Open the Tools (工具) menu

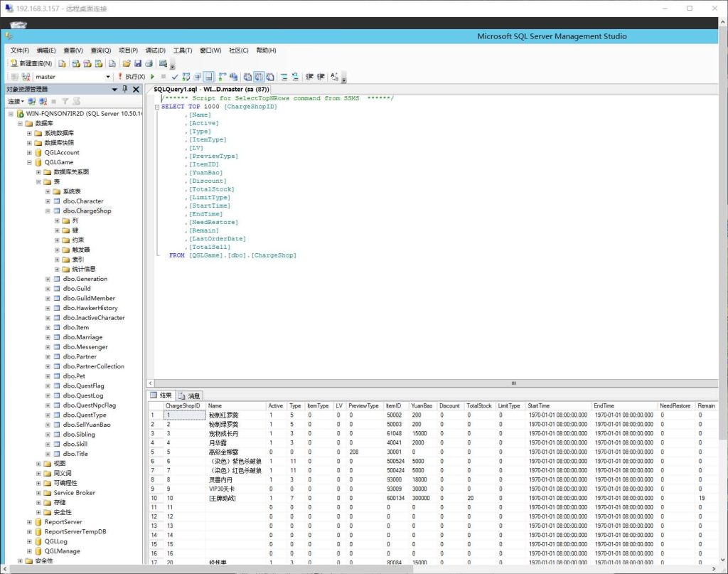click(x=183, y=51)
